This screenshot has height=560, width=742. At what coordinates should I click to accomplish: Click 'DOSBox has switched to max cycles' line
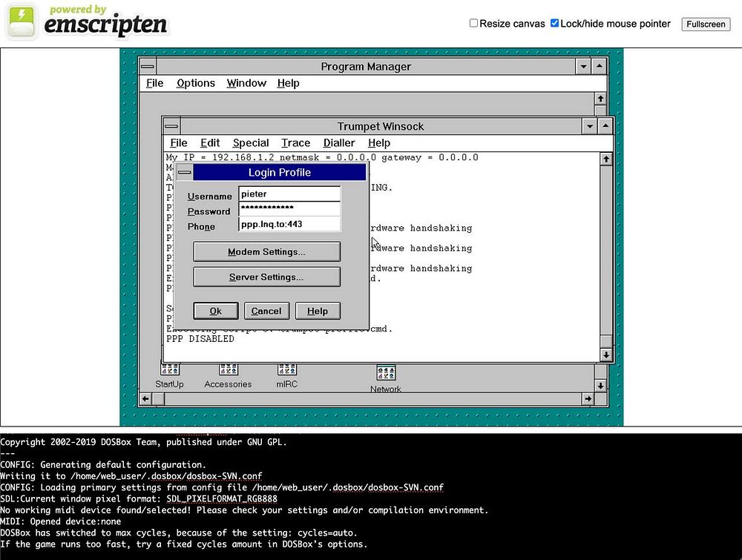click(179, 533)
